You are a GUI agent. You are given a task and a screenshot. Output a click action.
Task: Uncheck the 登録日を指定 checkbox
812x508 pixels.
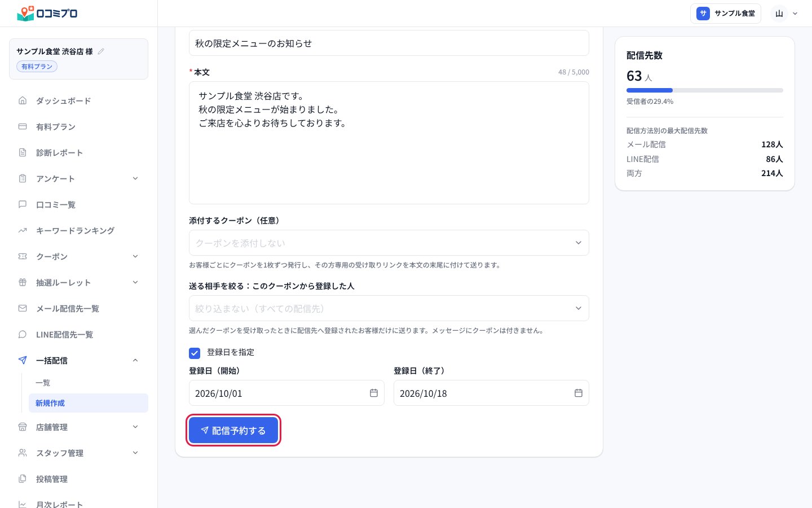(195, 353)
